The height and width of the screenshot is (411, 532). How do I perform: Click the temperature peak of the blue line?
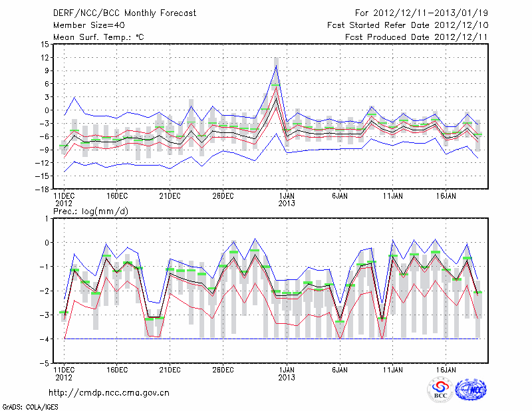coord(276,66)
